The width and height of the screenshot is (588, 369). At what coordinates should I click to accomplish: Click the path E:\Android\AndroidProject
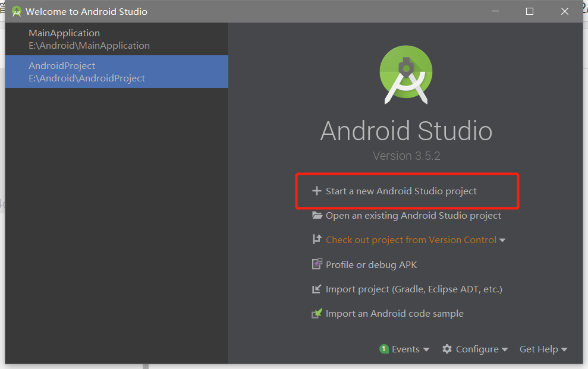(87, 78)
